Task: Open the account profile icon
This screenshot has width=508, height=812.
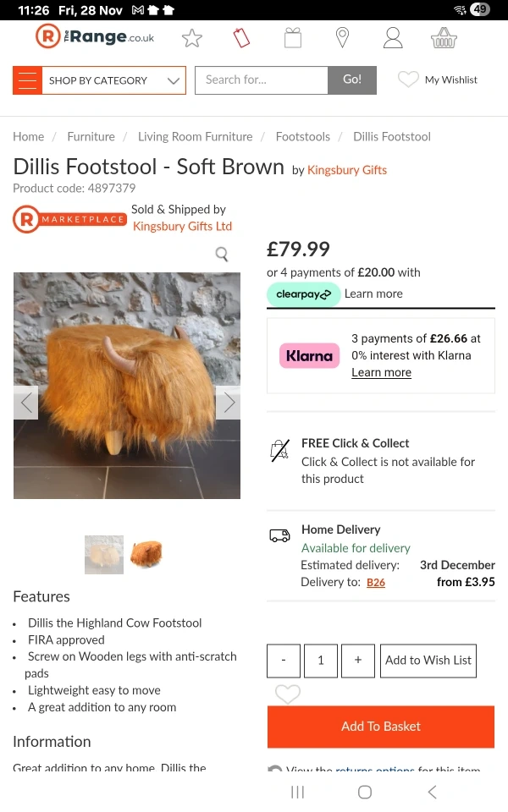Action: tap(393, 38)
